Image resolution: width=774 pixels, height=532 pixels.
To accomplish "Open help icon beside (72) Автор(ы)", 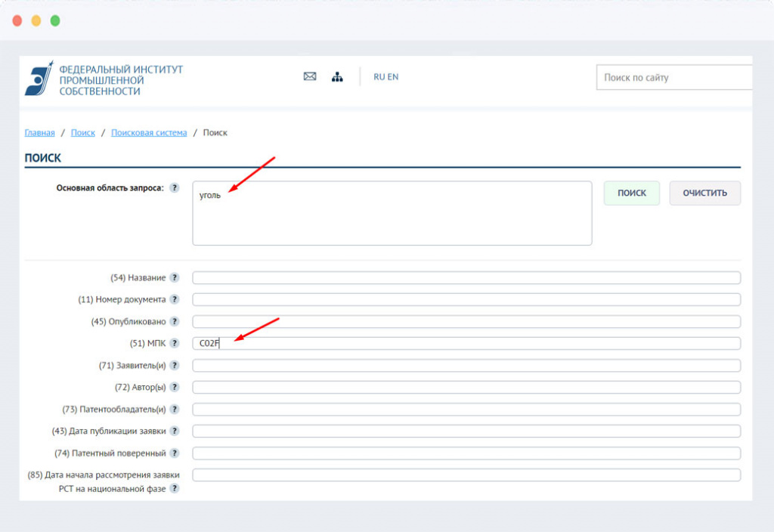I will click(x=175, y=388).
